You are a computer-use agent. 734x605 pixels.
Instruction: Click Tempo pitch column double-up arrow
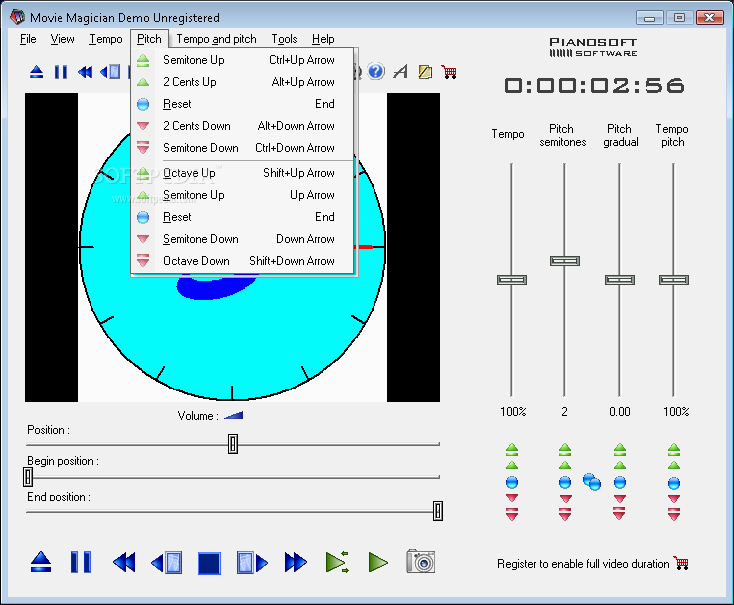click(674, 450)
